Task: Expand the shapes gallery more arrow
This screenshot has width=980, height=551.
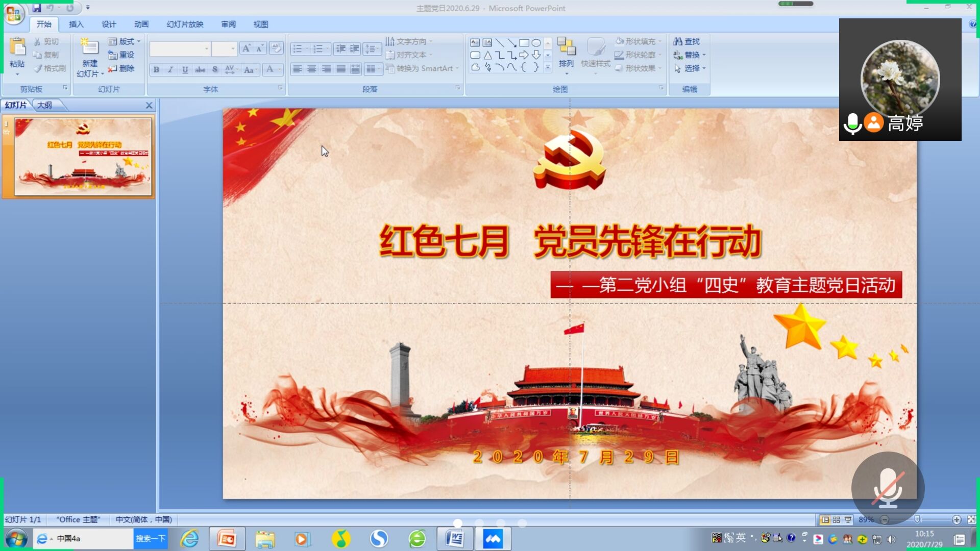Action: tap(548, 67)
